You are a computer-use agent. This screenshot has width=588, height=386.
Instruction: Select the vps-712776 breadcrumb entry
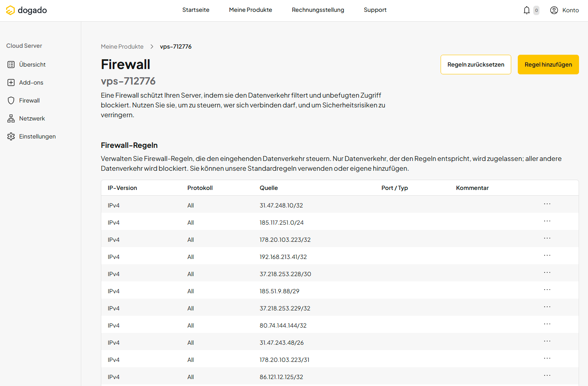tap(176, 46)
